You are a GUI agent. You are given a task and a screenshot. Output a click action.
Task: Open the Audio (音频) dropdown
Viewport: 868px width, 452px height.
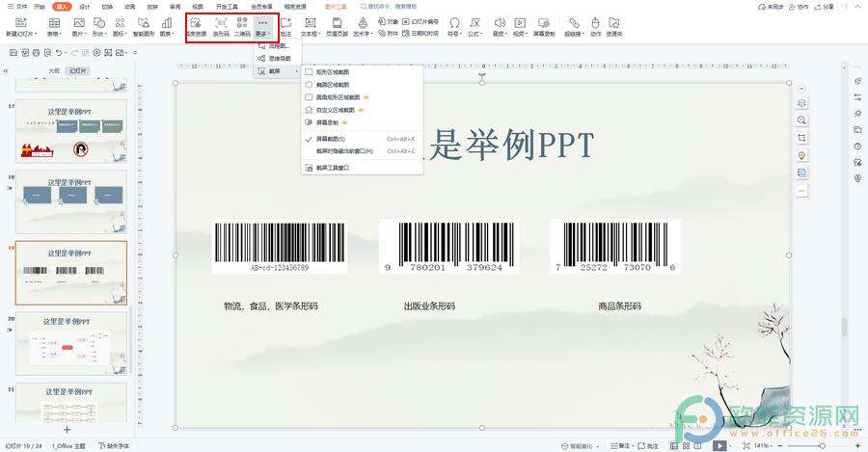click(500, 27)
